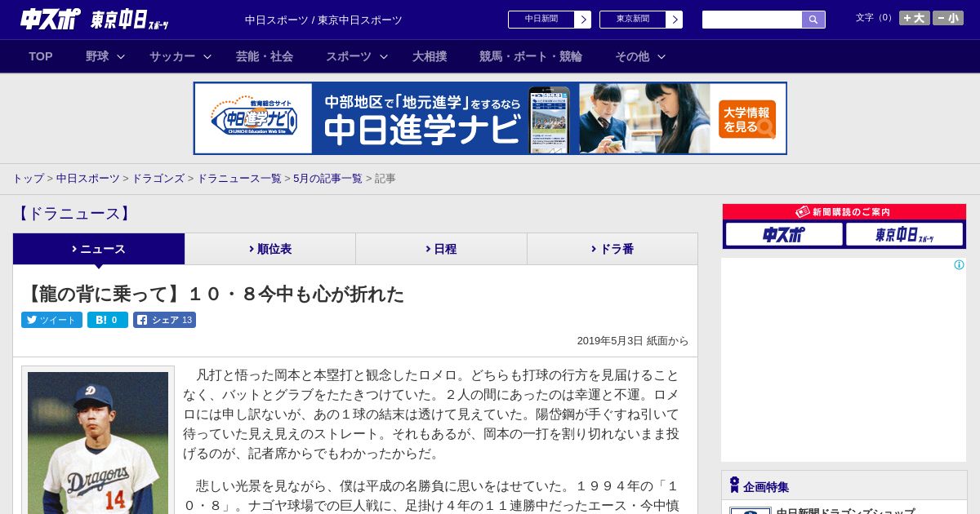980x514 pixels.
Task: Open the 中日新聞 link button
Action: [541, 20]
